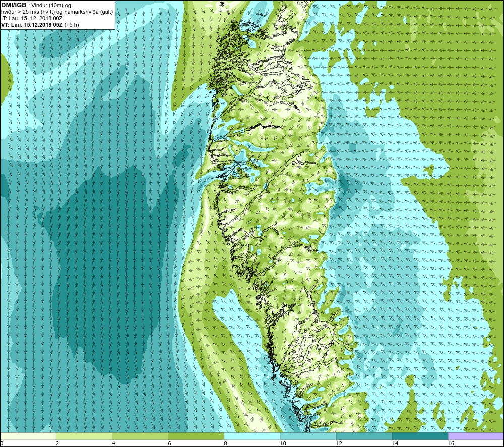This screenshot has width=504, height=447.
Task: Click the 2–4 m/s light green swatch
Action: (x=84, y=436)
